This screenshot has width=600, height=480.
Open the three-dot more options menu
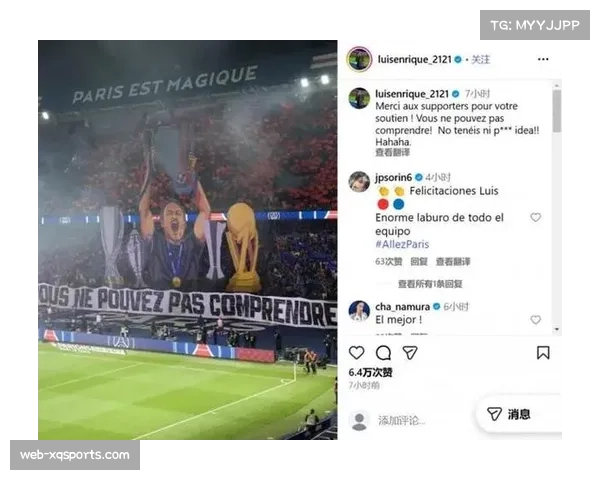pyautogui.click(x=543, y=59)
